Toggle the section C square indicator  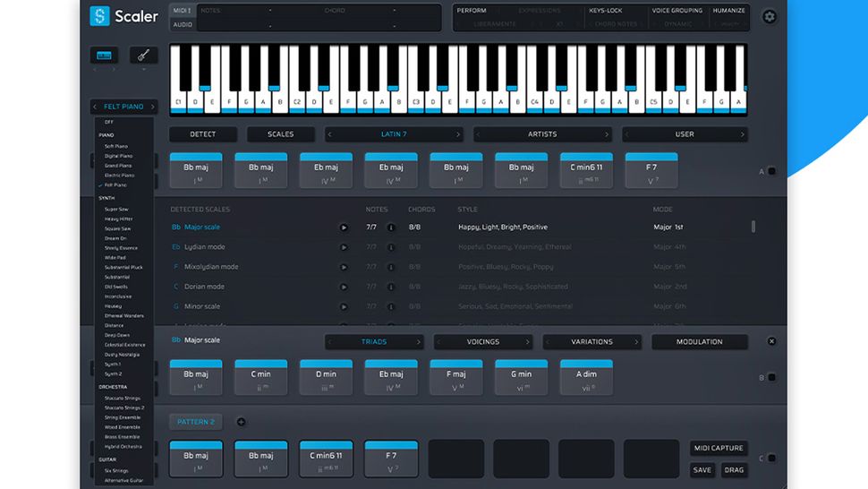point(771,459)
